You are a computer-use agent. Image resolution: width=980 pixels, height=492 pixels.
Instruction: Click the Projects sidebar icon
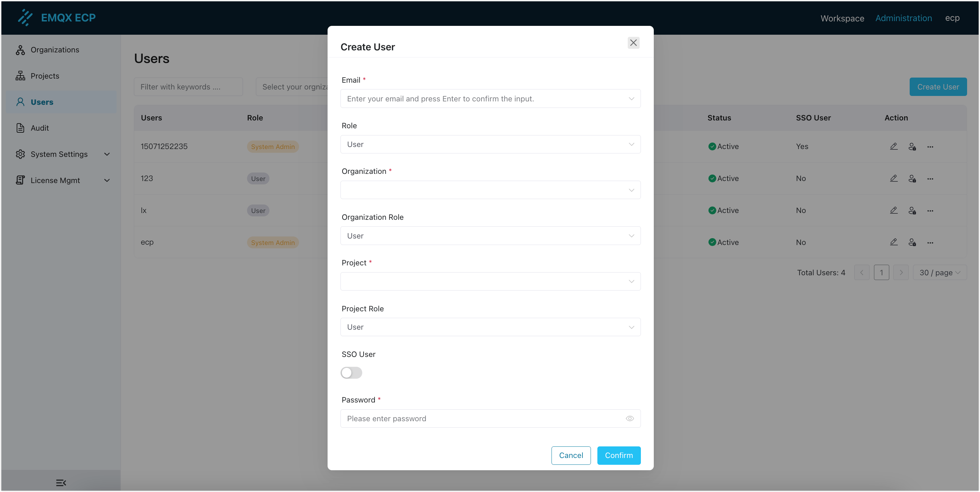[20, 76]
